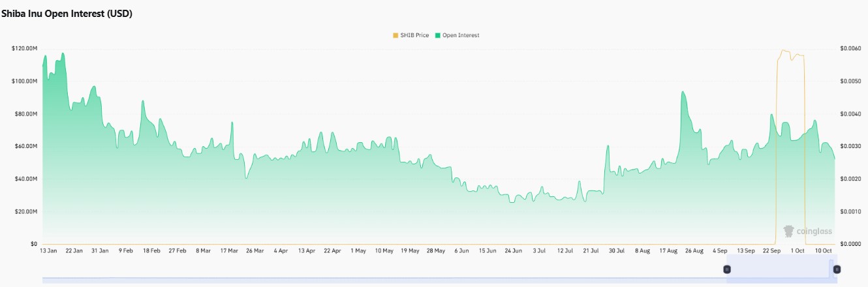Click the $0.0010 right axis label

click(x=850, y=211)
